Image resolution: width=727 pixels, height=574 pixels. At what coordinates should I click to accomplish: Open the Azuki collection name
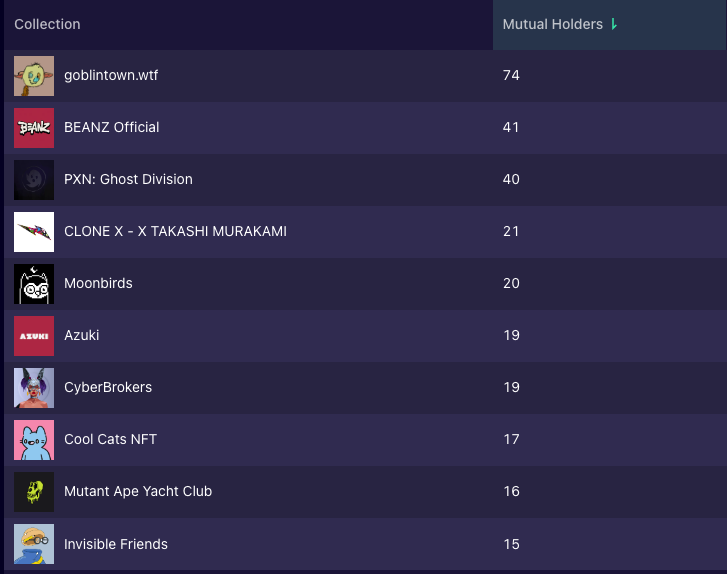click(x=82, y=335)
